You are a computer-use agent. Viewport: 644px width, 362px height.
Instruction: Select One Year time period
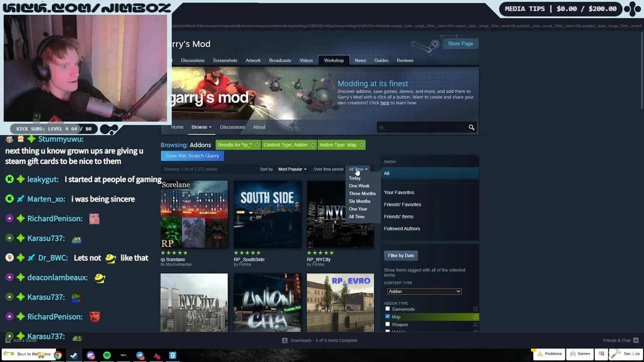358,209
